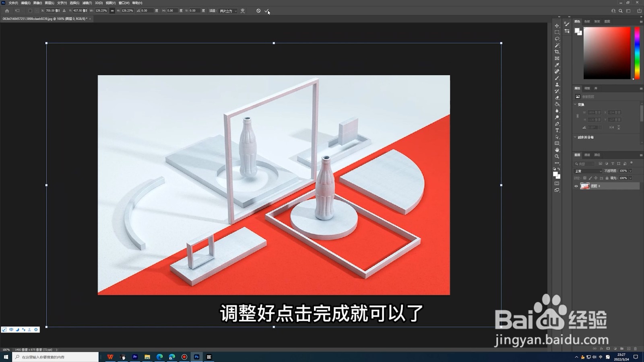Open the 编辑(E) menu
The width and height of the screenshot is (644, 362).
point(26,3)
